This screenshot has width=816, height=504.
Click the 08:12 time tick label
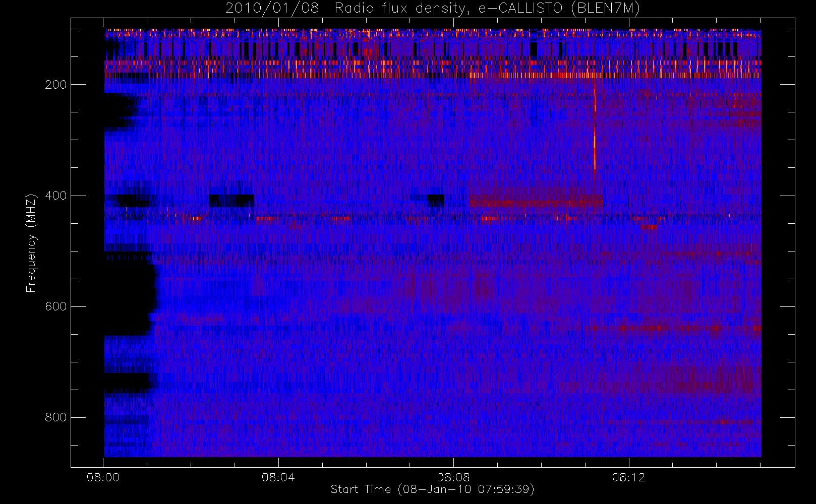point(628,477)
